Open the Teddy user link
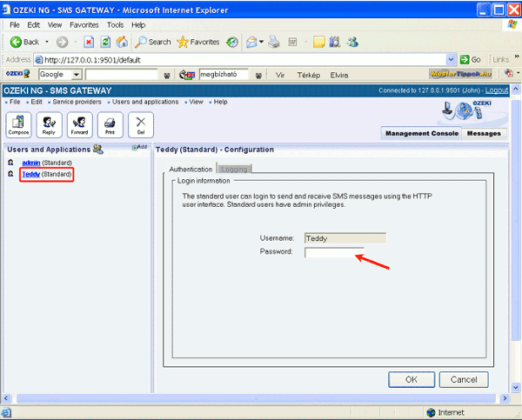 [x=31, y=174]
